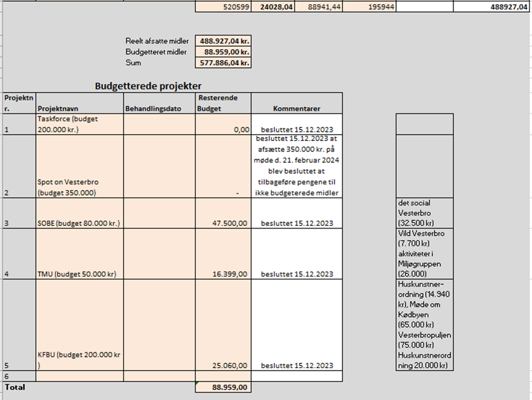Viewport: 532px width, 400px height.
Task: Click project number 3 cell
Action: click(x=19, y=213)
